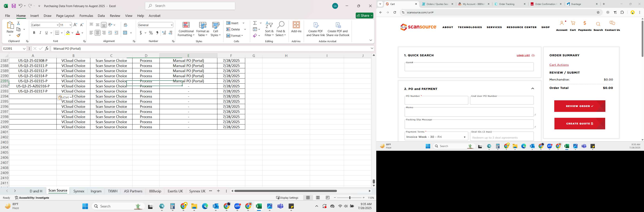644x212 pixels.
Task: Toggle Center horizontal alignment
Action: pos(97,33)
